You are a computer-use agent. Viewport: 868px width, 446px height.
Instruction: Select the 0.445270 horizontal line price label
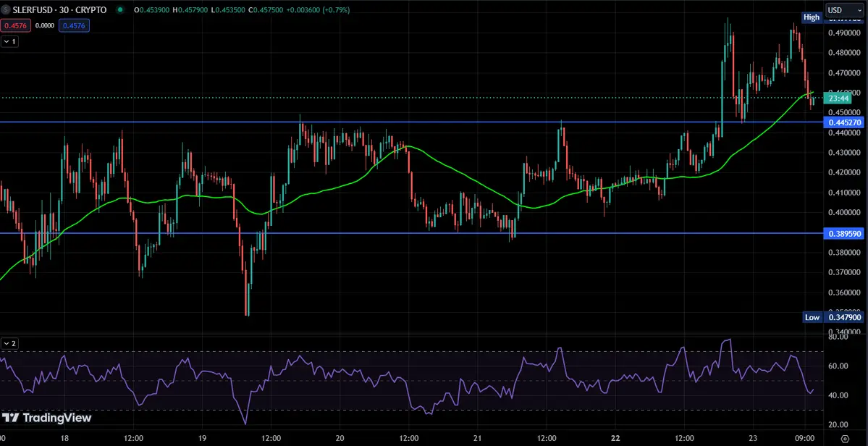[843, 122]
